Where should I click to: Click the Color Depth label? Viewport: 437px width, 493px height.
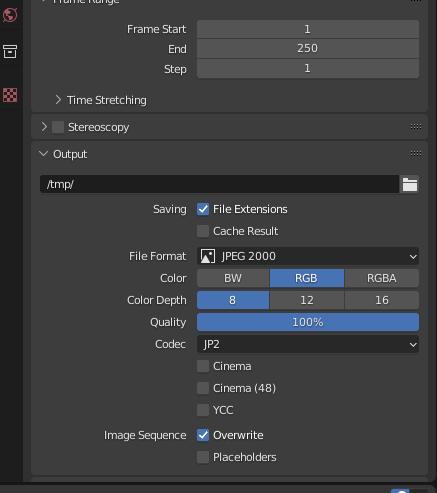(157, 300)
